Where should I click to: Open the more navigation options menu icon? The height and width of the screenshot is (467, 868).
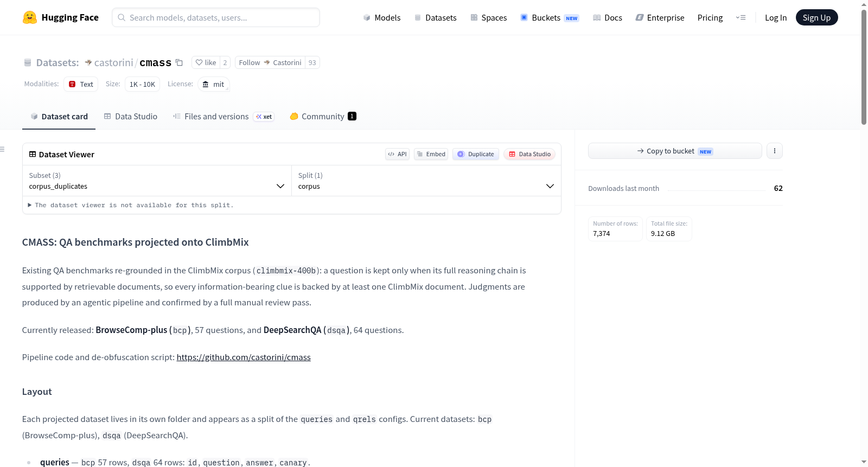(741, 17)
